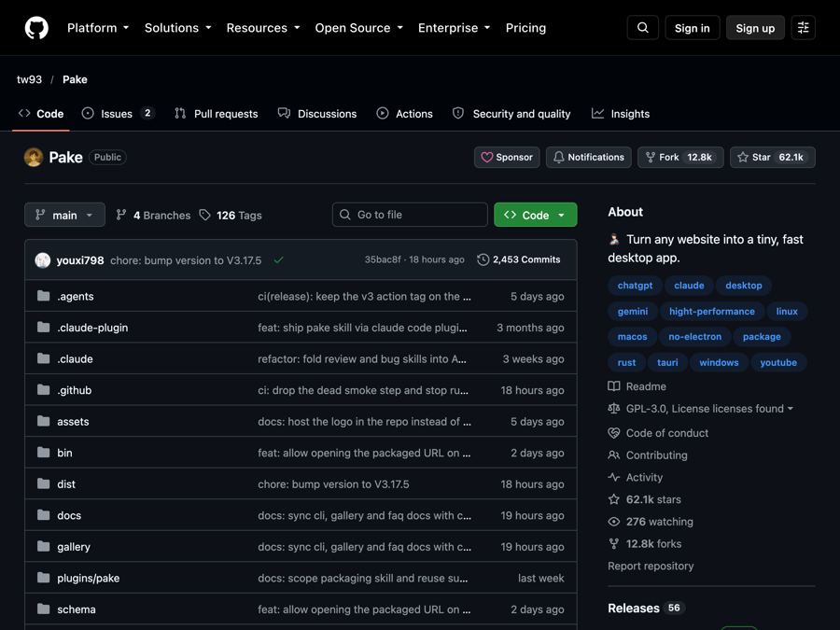Click the GitHub logo icon
The height and width of the screenshot is (630, 840).
(x=36, y=28)
